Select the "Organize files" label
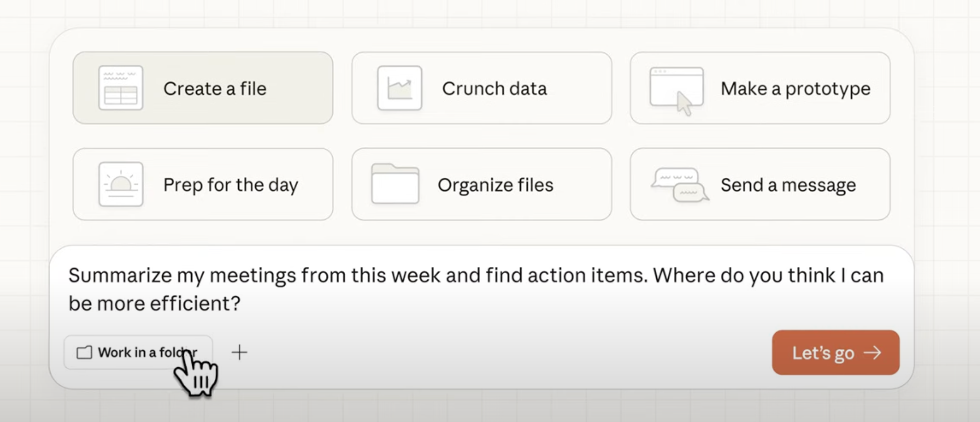The width and height of the screenshot is (980, 422). coord(495,185)
